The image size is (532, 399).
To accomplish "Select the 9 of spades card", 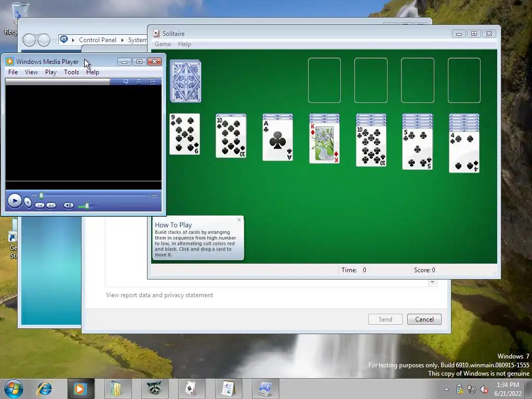I will (x=184, y=134).
